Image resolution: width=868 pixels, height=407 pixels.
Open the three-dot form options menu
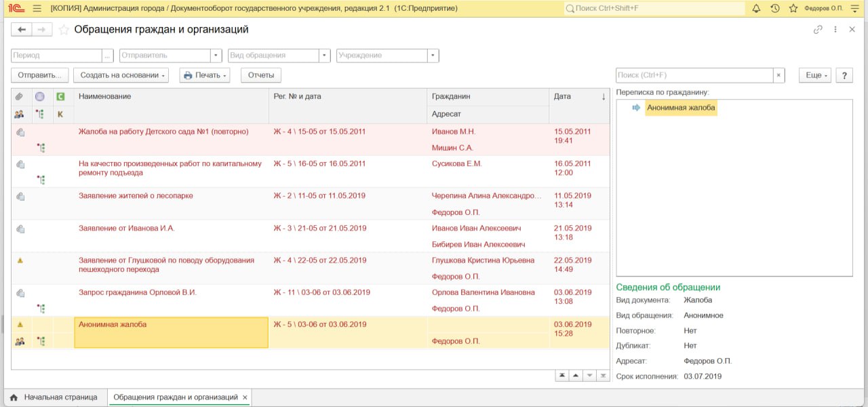[835, 30]
